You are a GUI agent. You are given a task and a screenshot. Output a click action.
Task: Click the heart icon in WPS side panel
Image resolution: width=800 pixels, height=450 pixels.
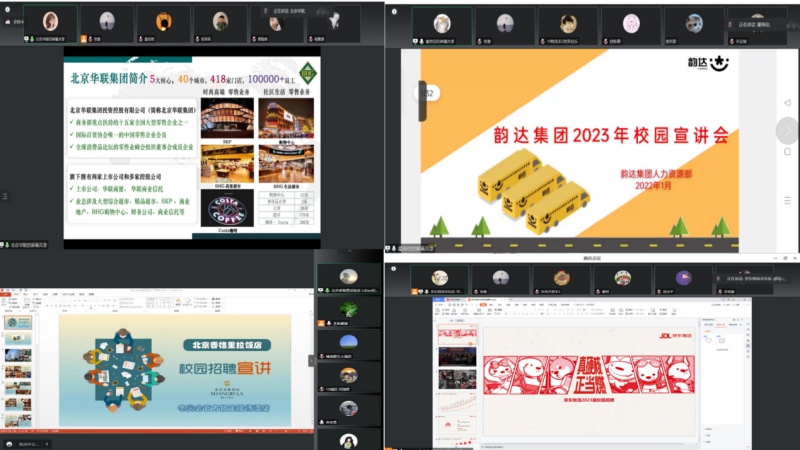[x=709, y=340]
